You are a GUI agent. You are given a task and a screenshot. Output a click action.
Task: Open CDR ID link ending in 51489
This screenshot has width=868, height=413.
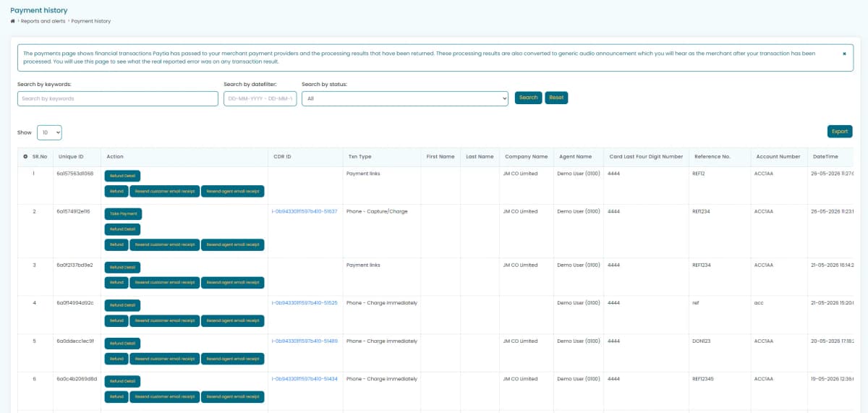tap(305, 341)
